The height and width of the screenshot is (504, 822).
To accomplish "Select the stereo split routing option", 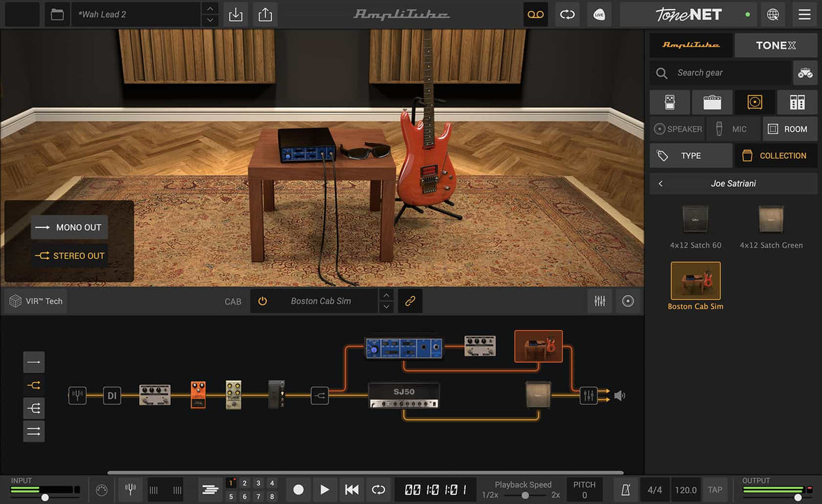I will point(34,386).
